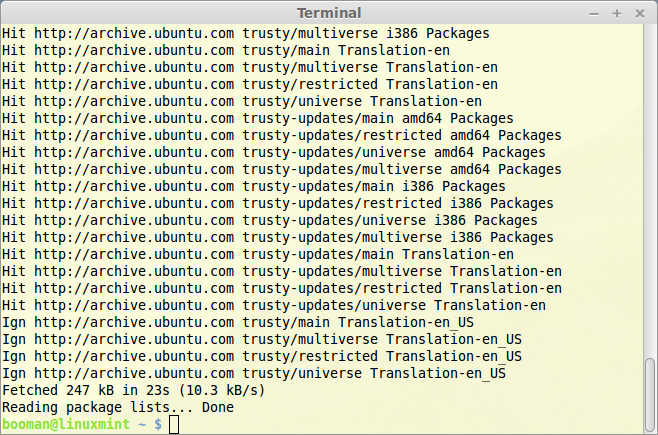Click the 'Ign' line 'trusty/multiverse Translation-en_US'
This screenshot has height=435, width=658.
[x=262, y=339]
